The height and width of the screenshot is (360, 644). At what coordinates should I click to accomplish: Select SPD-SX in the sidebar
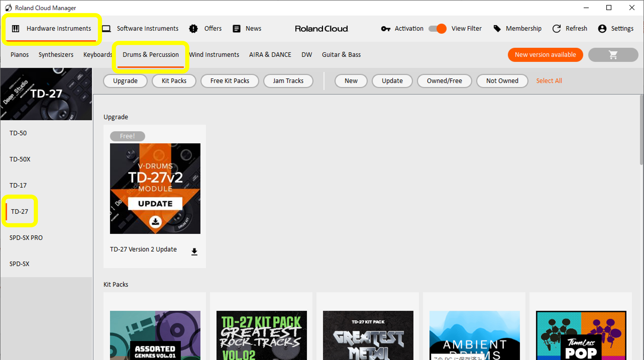click(x=19, y=264)
